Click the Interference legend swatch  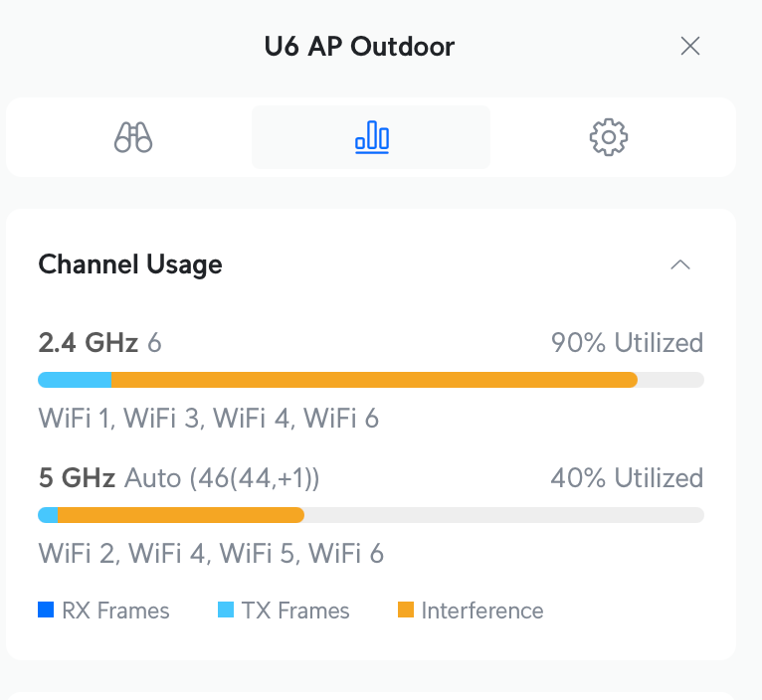tap(406, 610)
